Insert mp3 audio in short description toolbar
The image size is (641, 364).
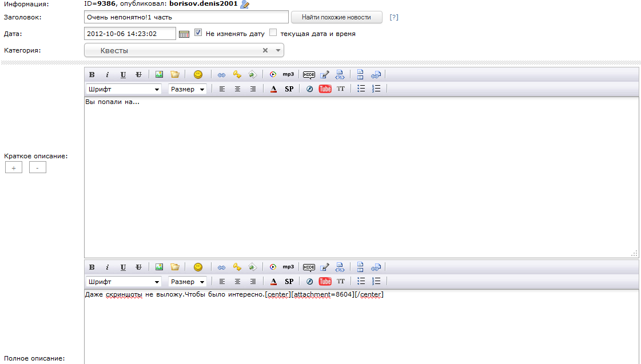click(x=288, y=74)
